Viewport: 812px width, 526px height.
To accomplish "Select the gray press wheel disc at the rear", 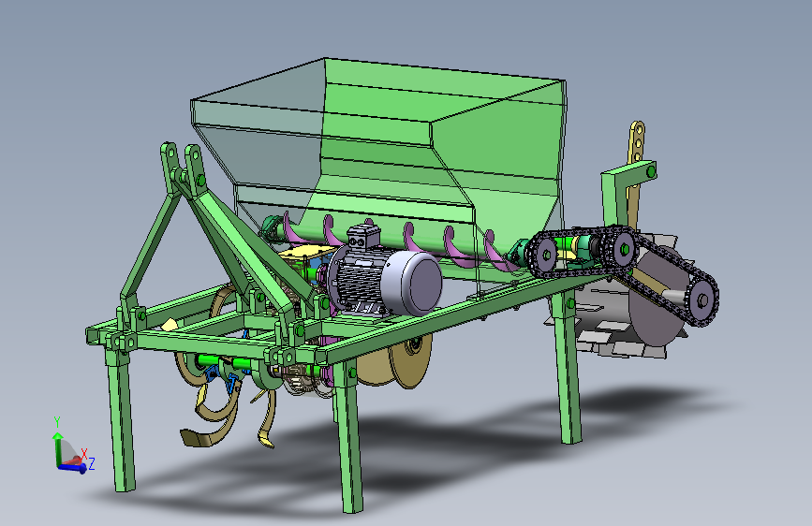I will point(657,303).
